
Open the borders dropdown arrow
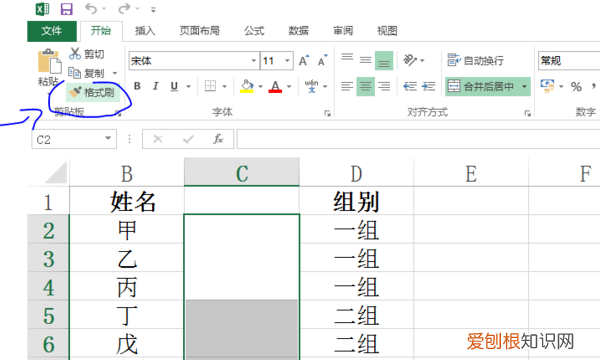coord(225,87)
